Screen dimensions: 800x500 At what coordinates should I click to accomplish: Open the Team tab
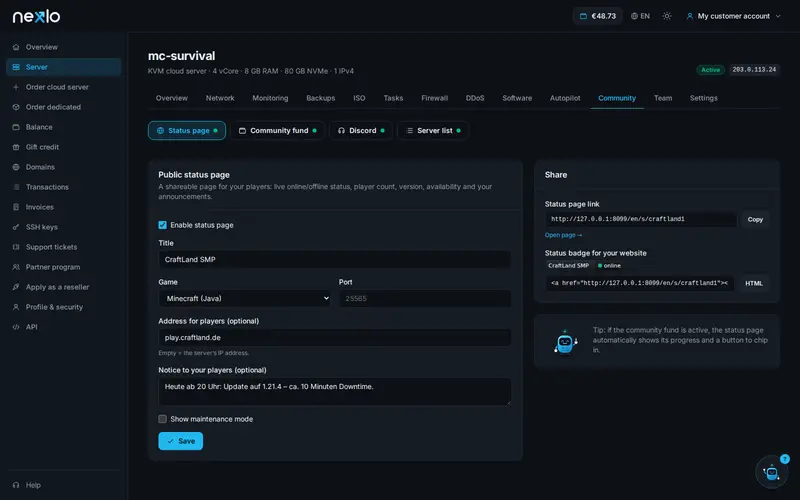click(663, 98)
